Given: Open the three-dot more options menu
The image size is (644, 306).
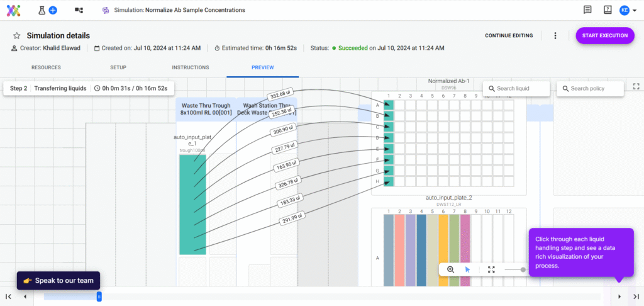Looking at the screenshot, I should pyautogui.click(x=555, y=36).
